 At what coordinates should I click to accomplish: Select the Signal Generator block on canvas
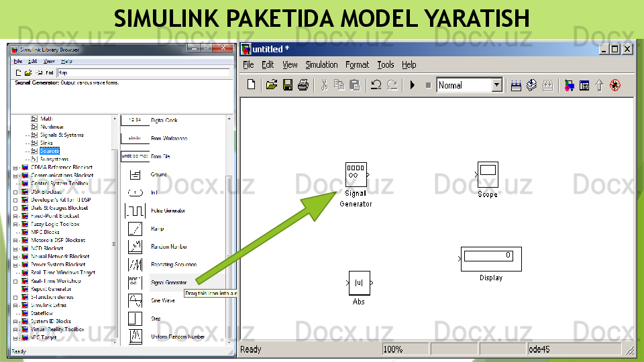click(x=356, y=175)
